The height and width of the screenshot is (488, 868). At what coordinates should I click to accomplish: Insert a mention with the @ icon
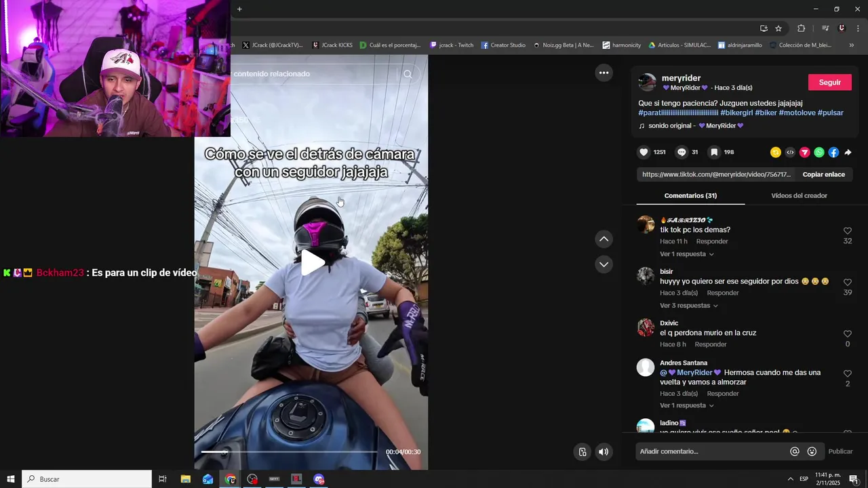(795, 451)
